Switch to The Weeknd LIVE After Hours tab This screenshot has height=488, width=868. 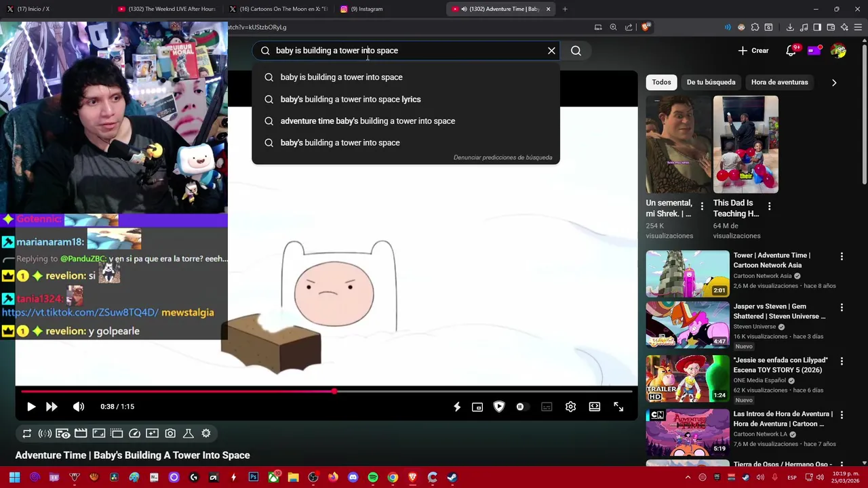[x=167, y=9]
